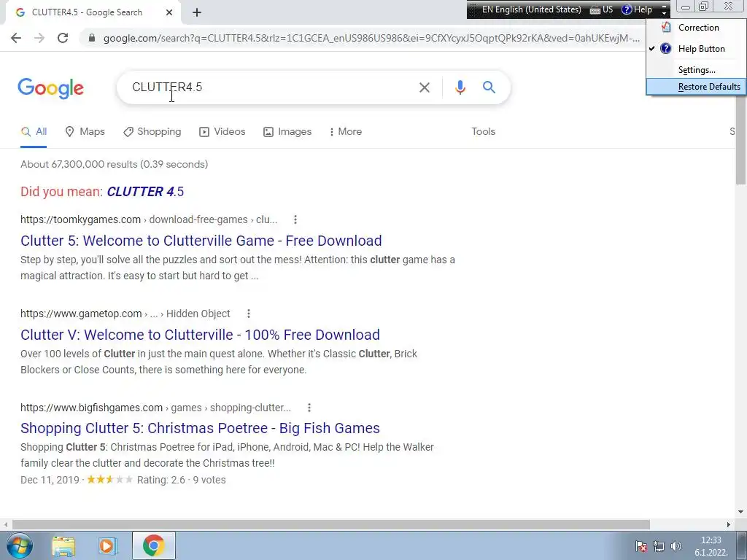Close the CLUTTER4.5 Google Search tab
The height and width of the screenshot is (560, 747).
(x=169, y=12)
